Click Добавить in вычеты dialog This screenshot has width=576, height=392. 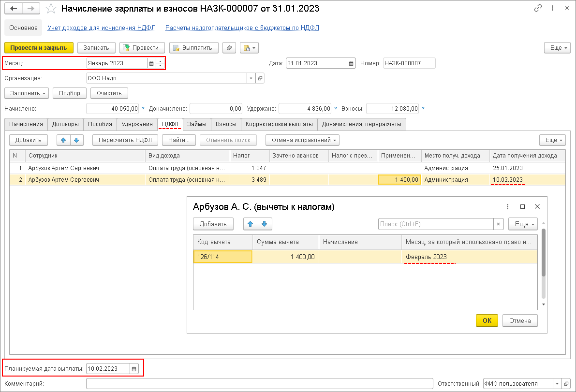tap(213, 224)
